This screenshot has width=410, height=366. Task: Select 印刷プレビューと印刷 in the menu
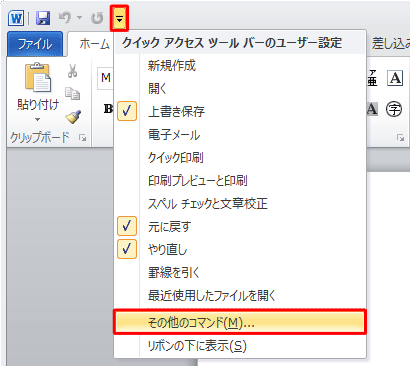click(x=240, y=180)
